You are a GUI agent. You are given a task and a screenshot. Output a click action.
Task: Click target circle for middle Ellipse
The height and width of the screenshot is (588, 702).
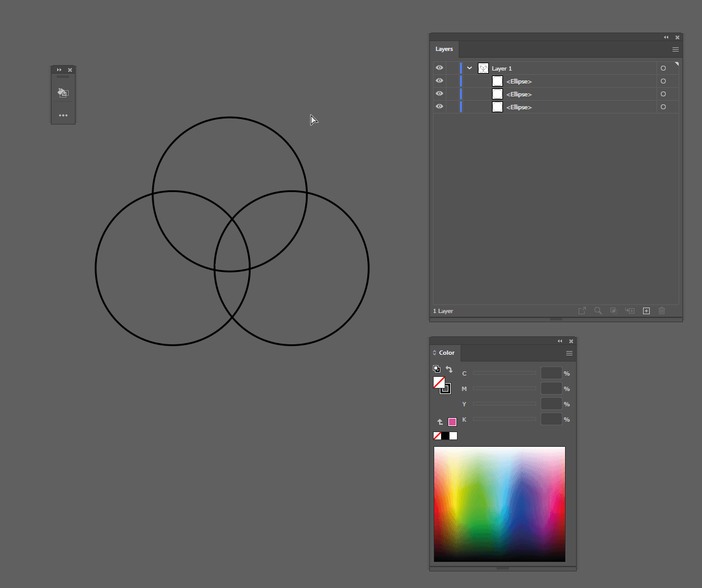(x=663, y=94)
